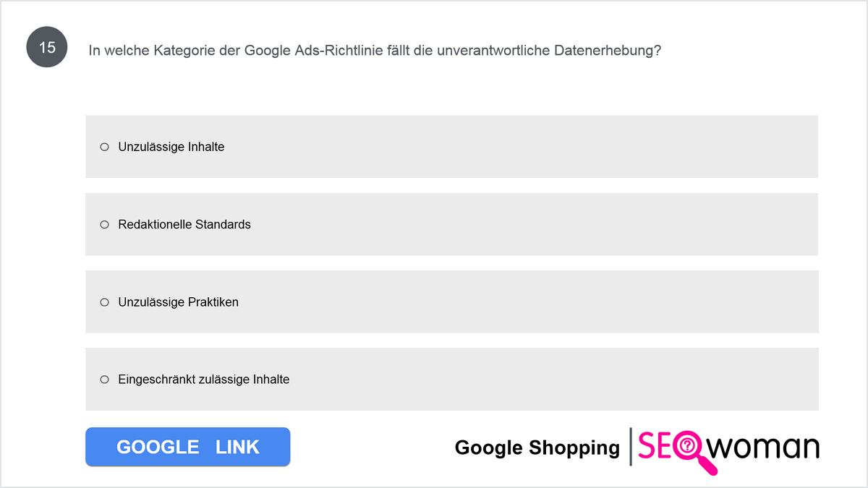The width and height of the screenshot is (868, 488).
Task: Click the question mark inside the magnifier
Action: tap(687, 445)
